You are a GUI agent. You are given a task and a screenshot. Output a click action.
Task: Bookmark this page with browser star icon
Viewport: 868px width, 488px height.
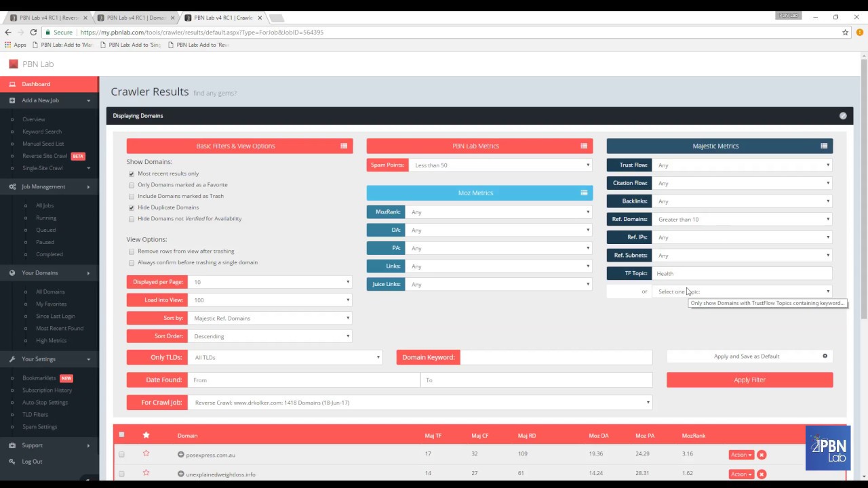[x=845, y=32]
